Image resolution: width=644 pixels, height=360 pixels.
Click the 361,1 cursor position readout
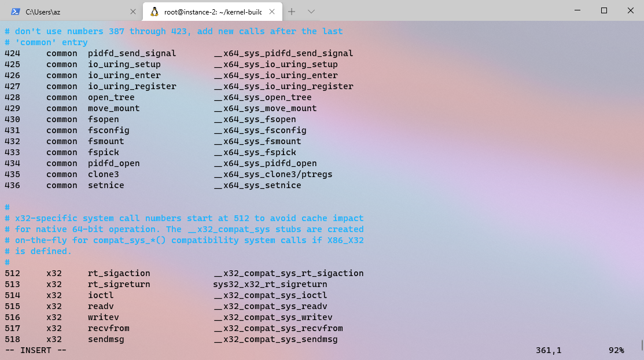pyautogui.click(x=547, y=350)
